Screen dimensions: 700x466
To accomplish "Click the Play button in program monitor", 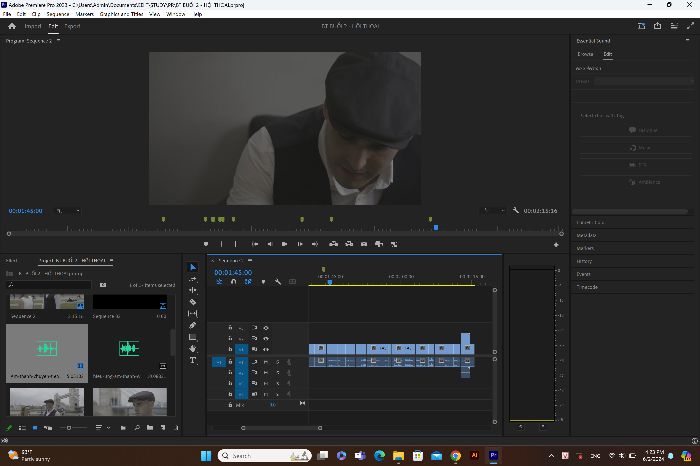I will point(284,244).
